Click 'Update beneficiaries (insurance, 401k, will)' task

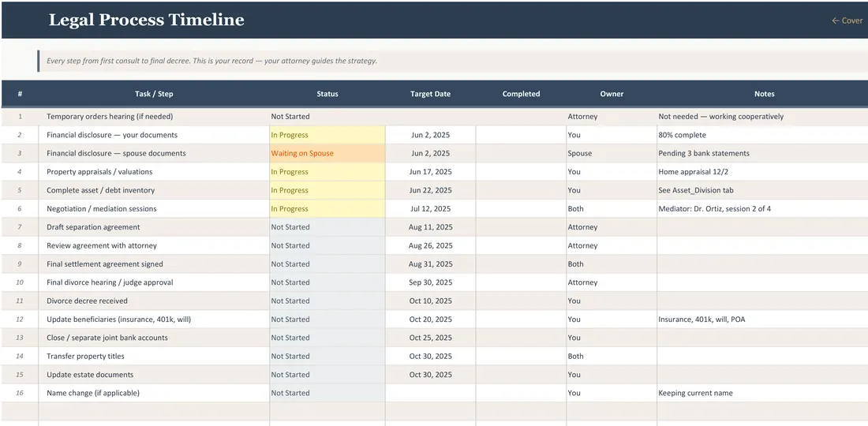119,319
